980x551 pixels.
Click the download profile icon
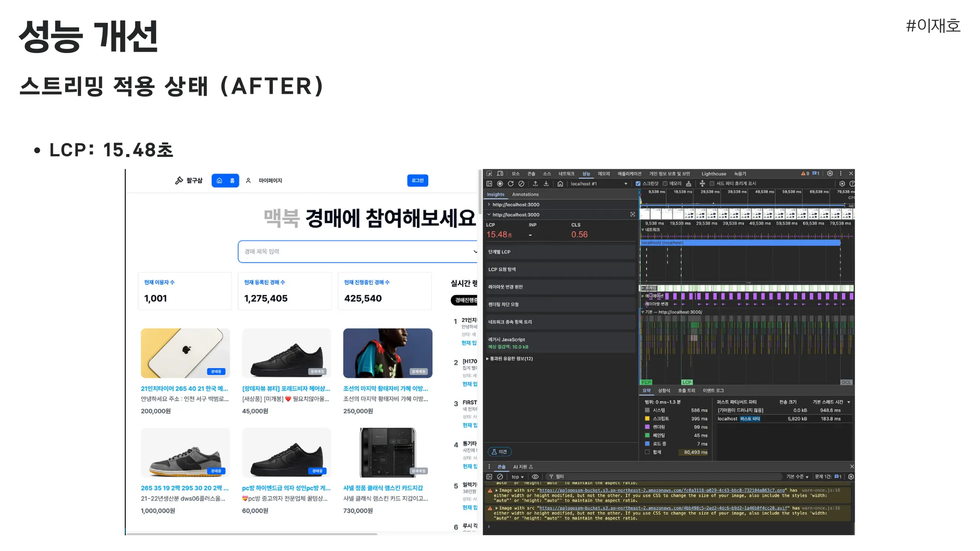pos(546,184)
